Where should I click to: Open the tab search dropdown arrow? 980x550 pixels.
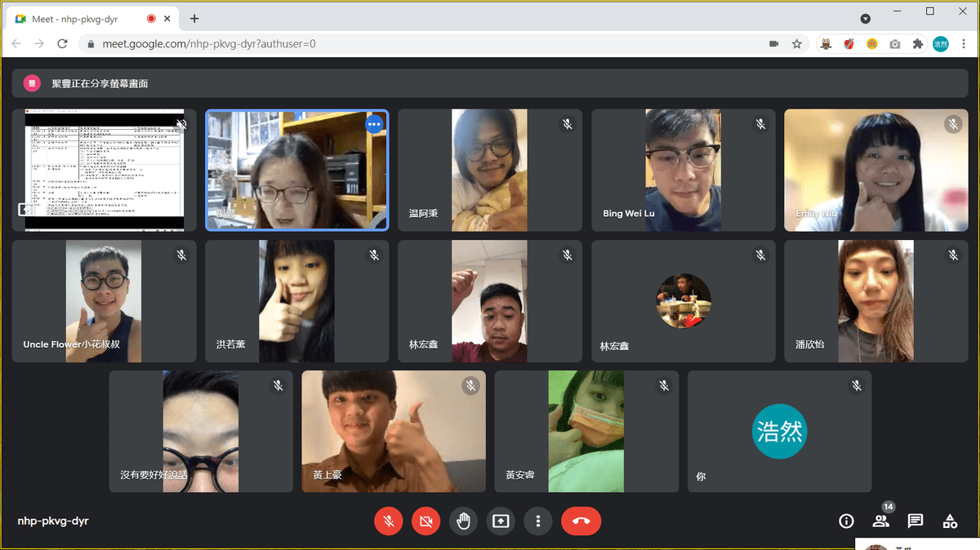pos(866,19)
